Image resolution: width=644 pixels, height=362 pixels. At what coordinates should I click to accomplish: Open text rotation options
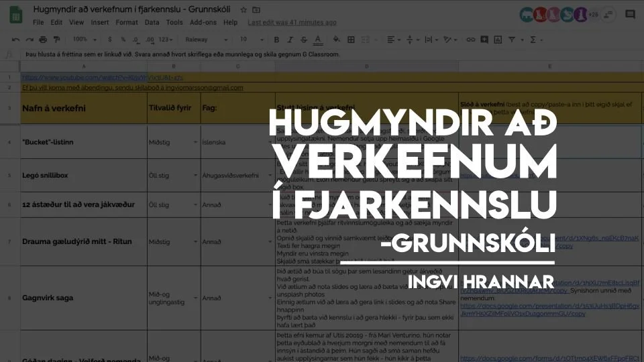coord(450,40)
